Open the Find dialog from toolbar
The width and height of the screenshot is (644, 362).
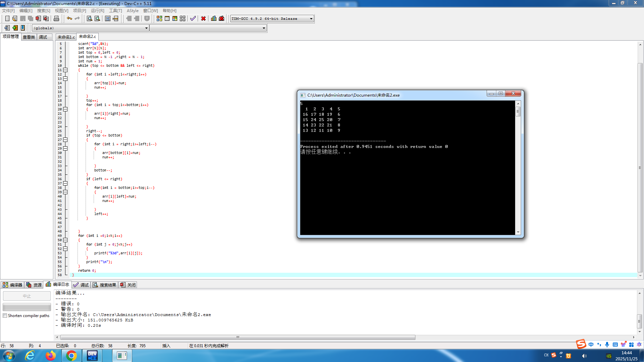90,18
